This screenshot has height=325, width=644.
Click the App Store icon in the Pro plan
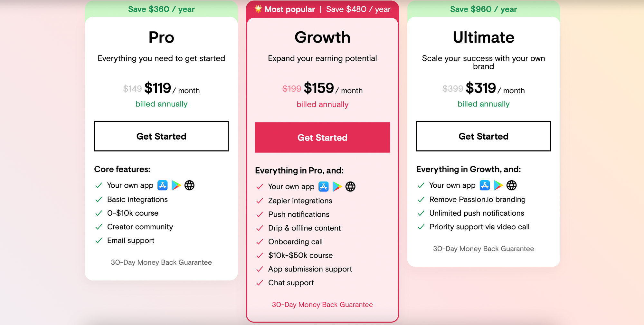(x=163, y=185)
